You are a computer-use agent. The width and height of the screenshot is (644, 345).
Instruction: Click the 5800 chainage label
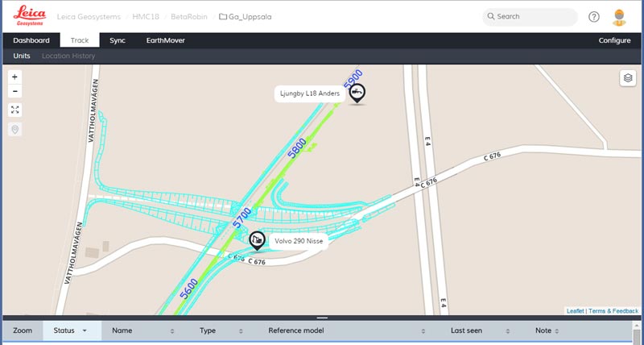pyautogui.click(x=297, y=148)
